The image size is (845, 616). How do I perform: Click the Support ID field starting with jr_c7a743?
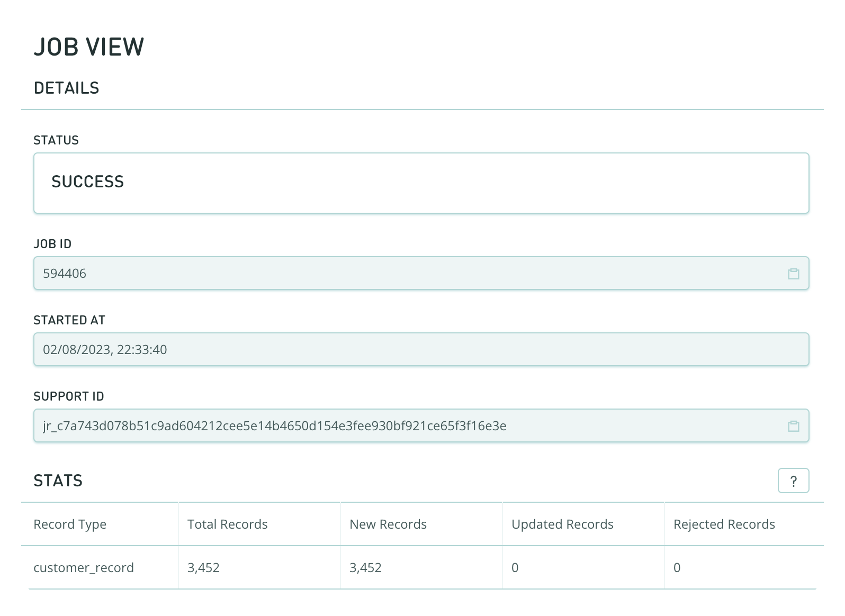(x=421, y=425)
